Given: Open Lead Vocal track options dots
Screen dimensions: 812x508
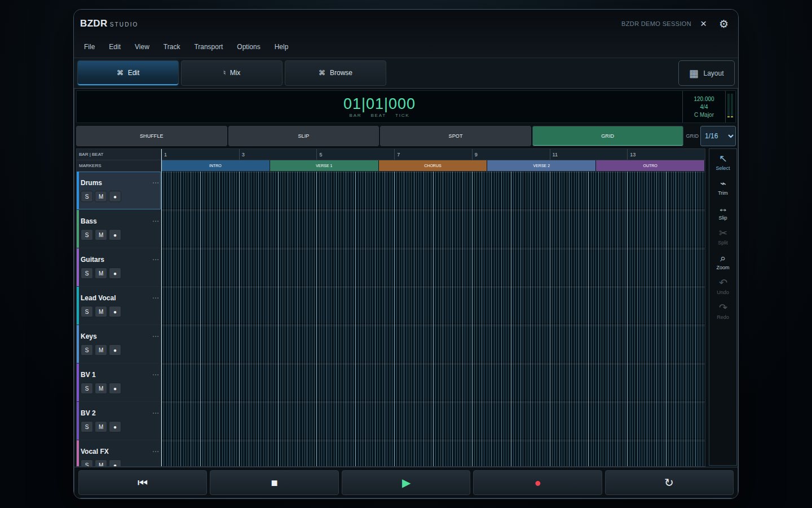Looking at the screenshot, I should click(x=156, y=298).
